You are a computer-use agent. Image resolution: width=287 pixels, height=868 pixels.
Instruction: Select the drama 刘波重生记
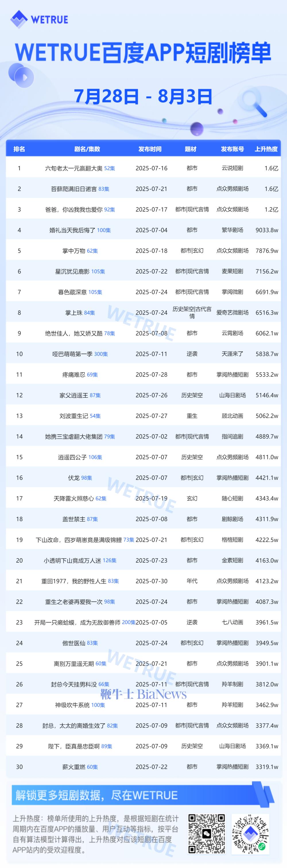pos(74,416)
